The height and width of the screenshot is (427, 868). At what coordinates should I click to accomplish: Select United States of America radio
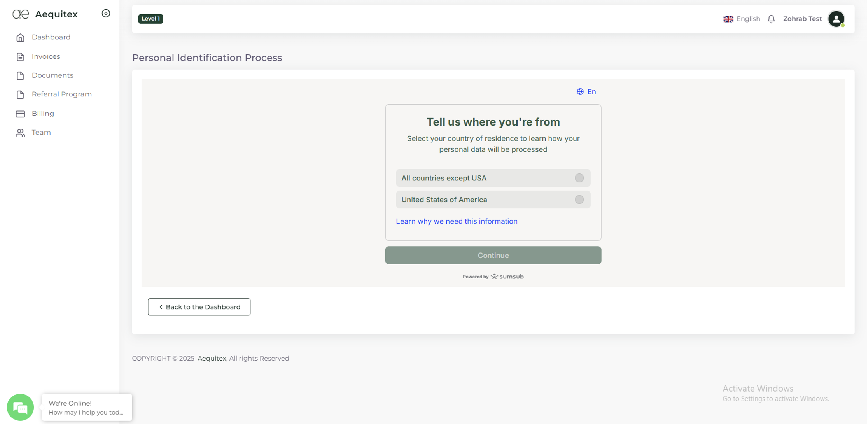pos(579,199)
